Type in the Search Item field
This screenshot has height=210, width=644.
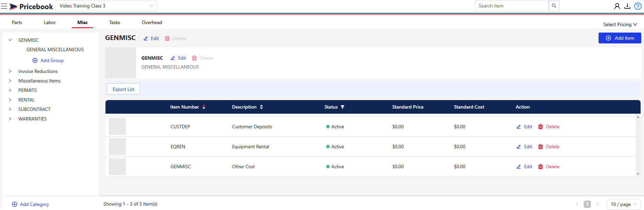point(511,6)
